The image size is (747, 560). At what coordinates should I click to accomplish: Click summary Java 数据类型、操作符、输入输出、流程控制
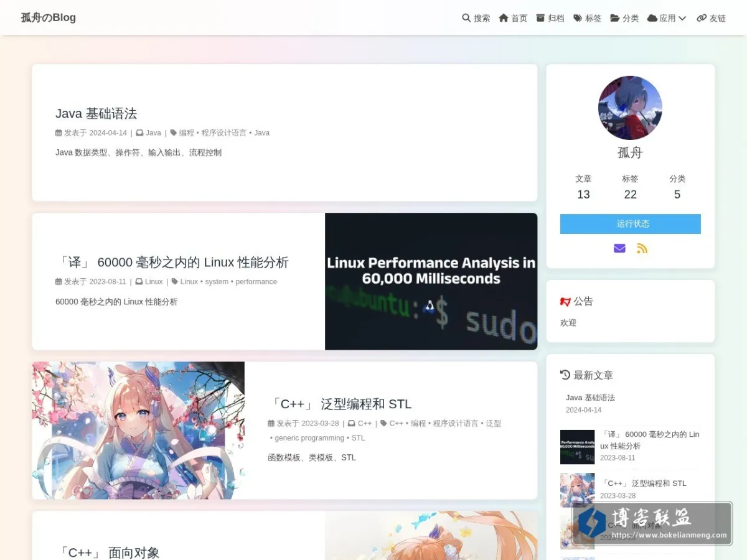point(138,152)
